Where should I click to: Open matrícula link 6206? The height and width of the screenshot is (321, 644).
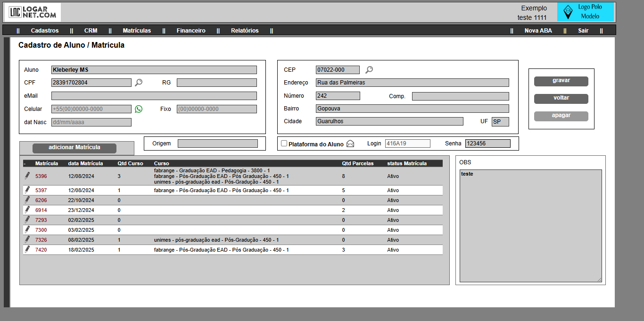pyautogui.click(x=41, y=201)
